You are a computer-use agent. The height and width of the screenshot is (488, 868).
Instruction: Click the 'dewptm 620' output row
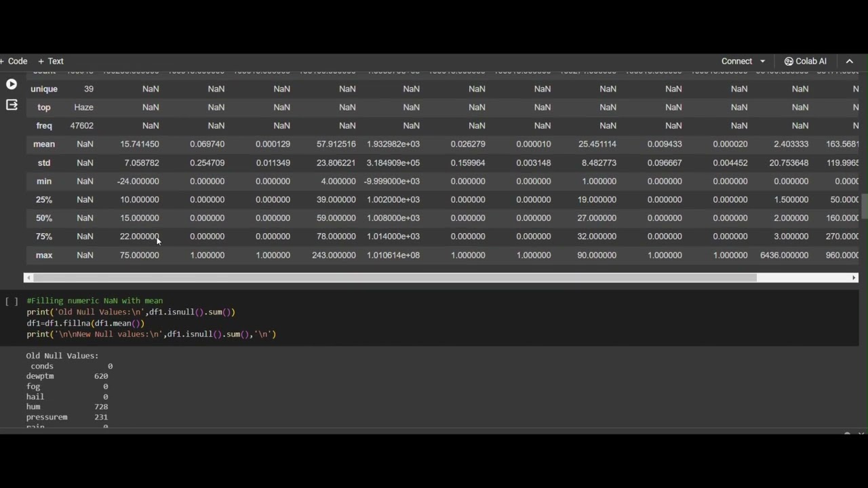pos(67,376)
